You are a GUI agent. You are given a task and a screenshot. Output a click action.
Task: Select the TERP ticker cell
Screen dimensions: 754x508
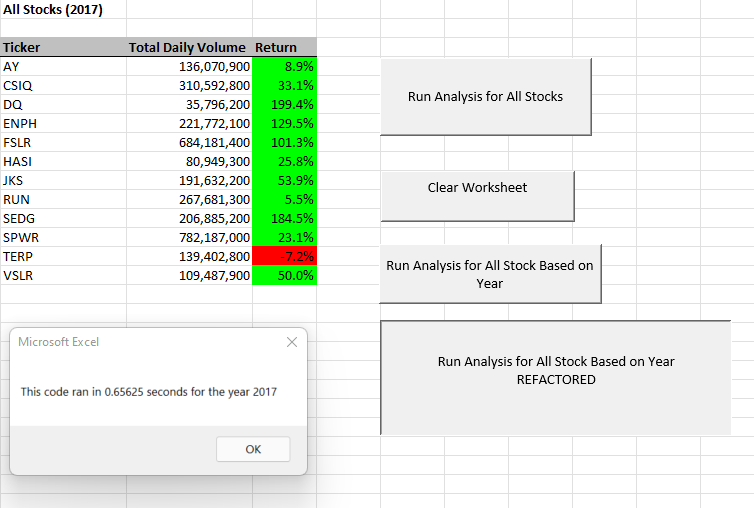[x=63, y=256]
